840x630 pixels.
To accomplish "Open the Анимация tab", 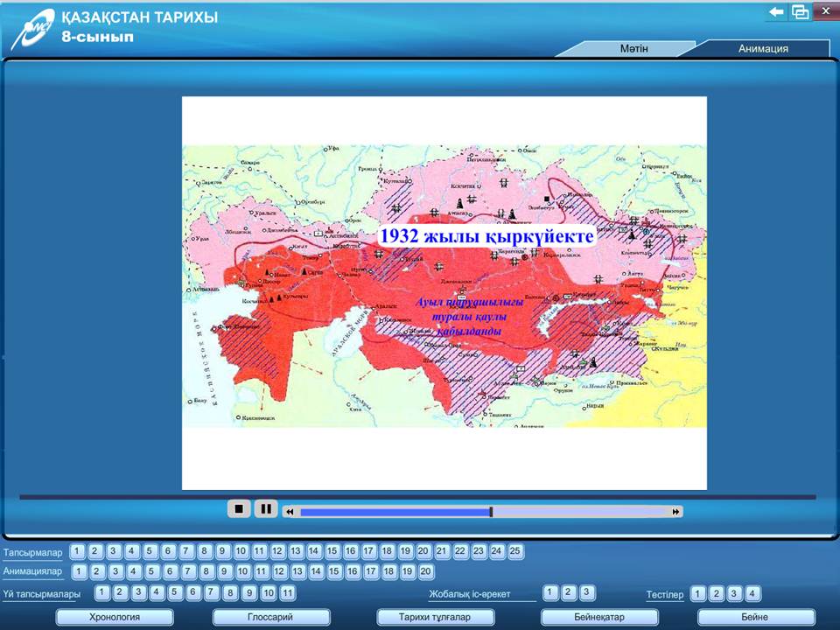I will [763, 49].
